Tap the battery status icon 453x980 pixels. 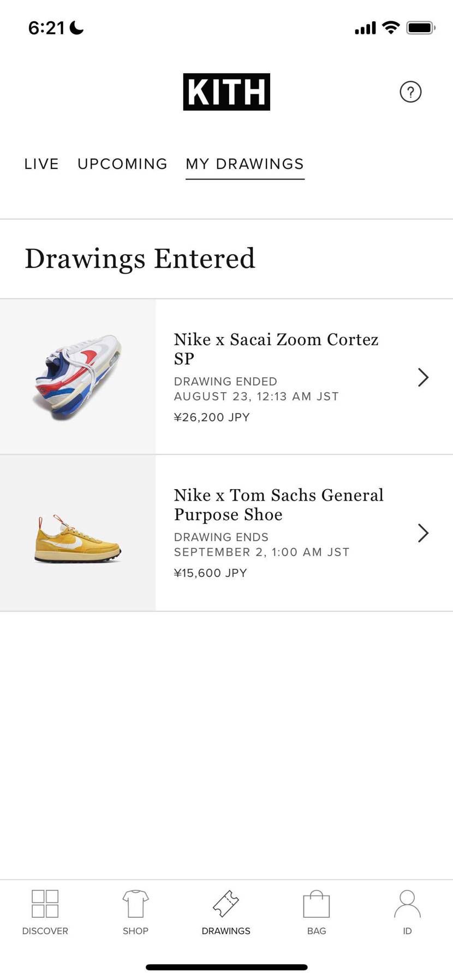[x=420, y=28]
